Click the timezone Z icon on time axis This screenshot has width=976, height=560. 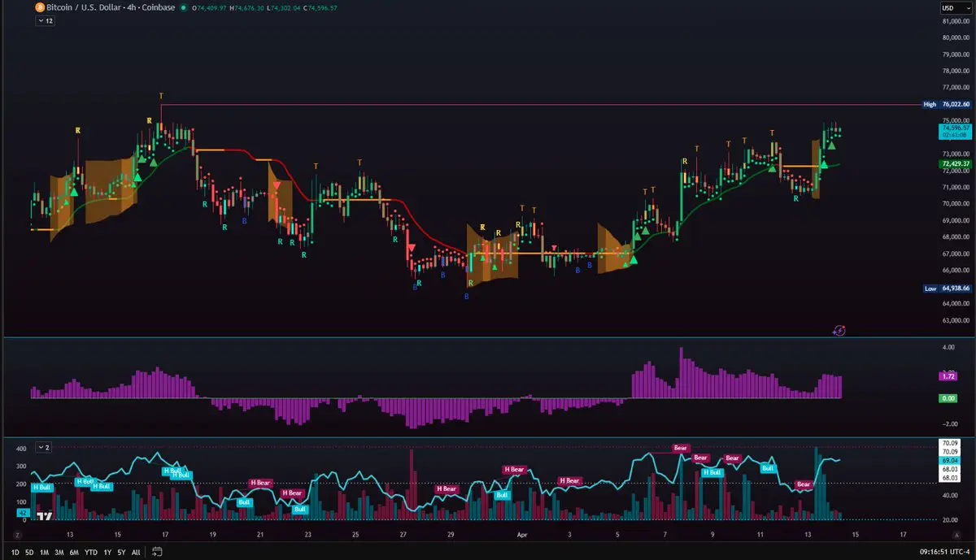pyautogui.click(x=16, y=536)
